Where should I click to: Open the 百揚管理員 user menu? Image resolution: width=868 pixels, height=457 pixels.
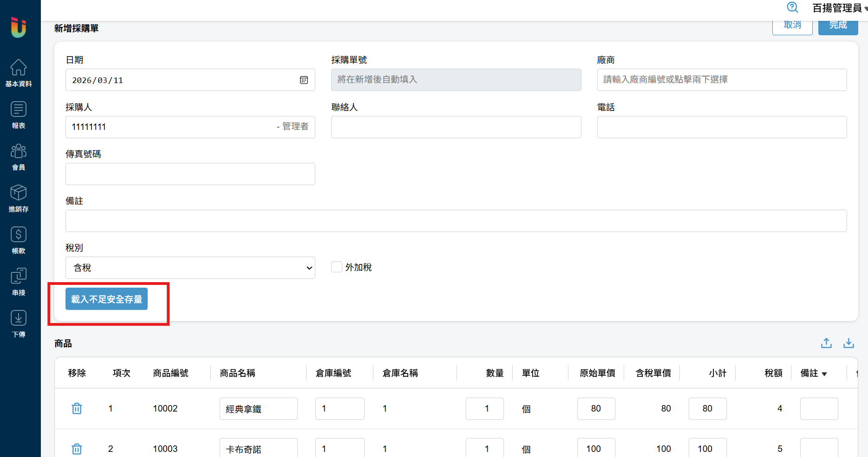(839, 8)
